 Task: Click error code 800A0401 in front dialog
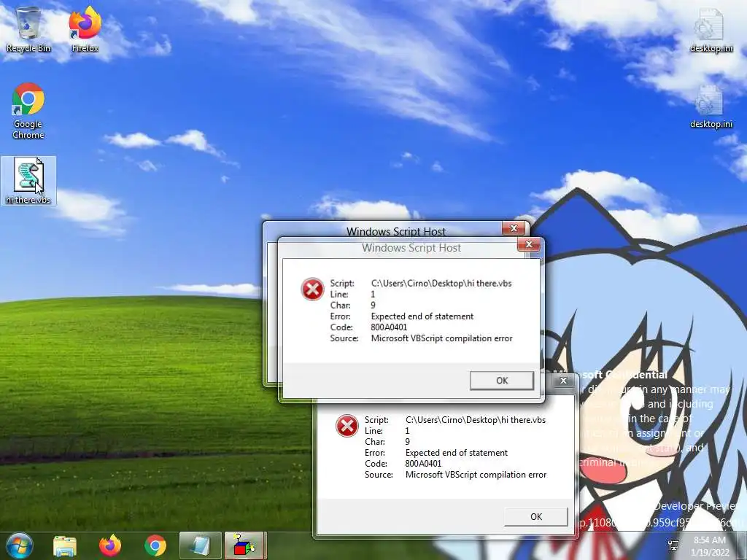(389, 327)
